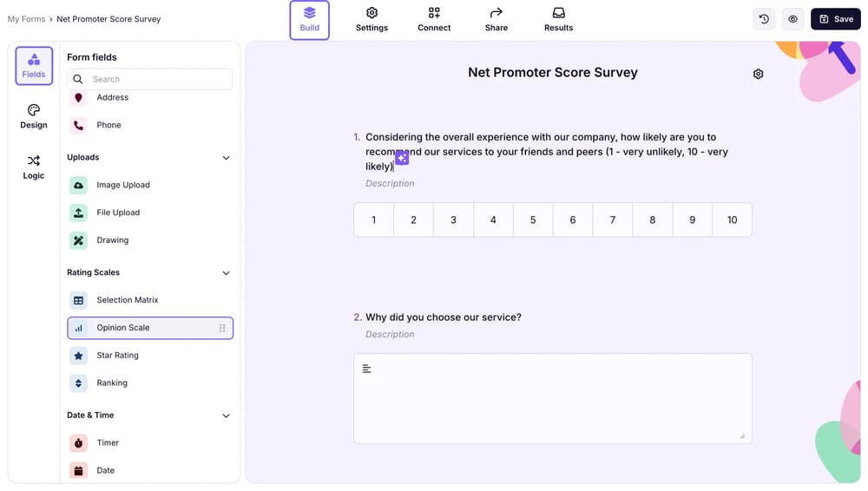Click the AI sparkle icon in question

402,158
